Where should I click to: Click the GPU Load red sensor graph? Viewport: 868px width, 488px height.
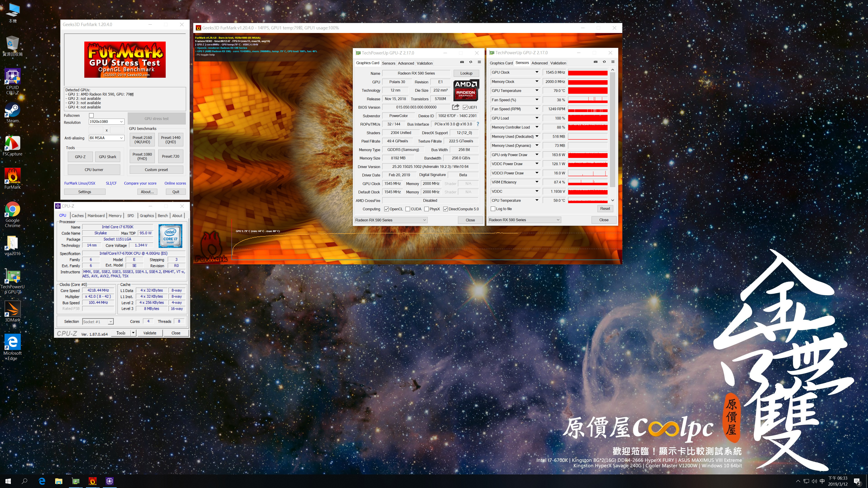[x=588, y=118]
